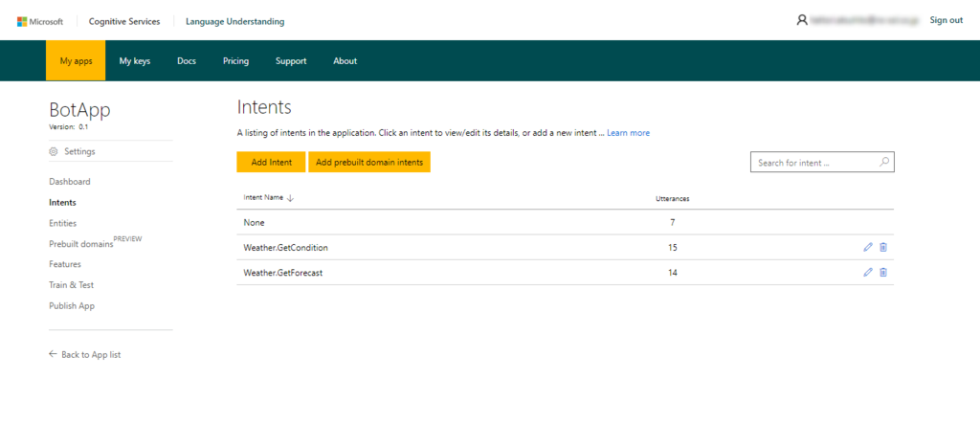
Task: Click Add prebuilt domain intents button
Action: (x=369, y=162)
